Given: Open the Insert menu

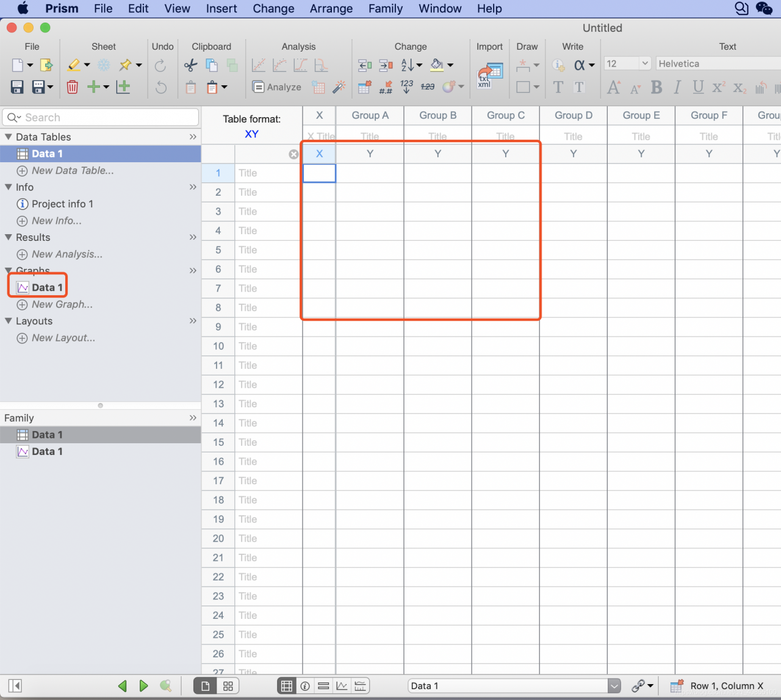Looking at the screenshot, I should 221,9.
